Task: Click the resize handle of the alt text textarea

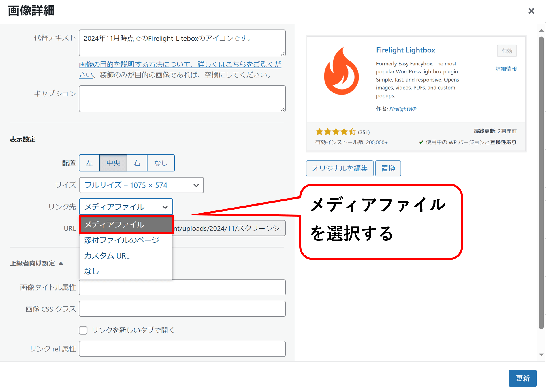Action: point(283,54)
